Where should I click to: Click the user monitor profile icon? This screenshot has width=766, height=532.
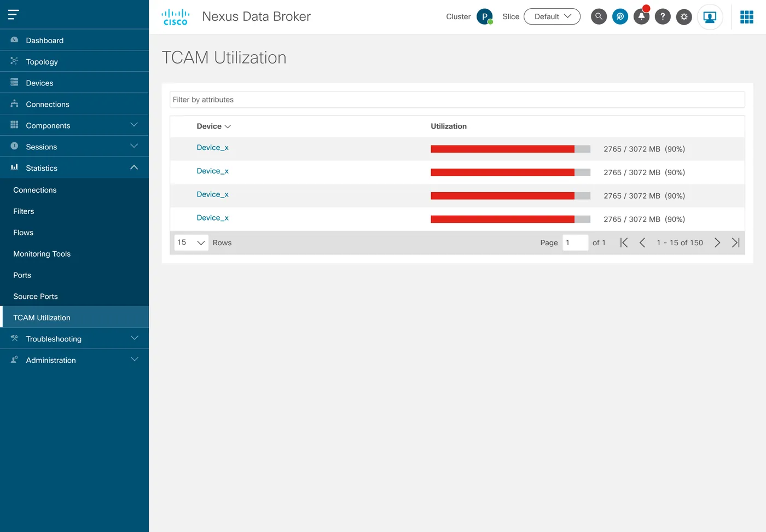tap(710, 16)
